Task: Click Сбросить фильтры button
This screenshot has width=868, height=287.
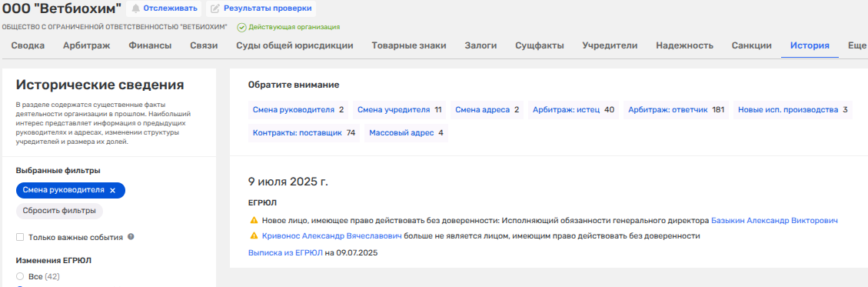Action: point(59,211)
